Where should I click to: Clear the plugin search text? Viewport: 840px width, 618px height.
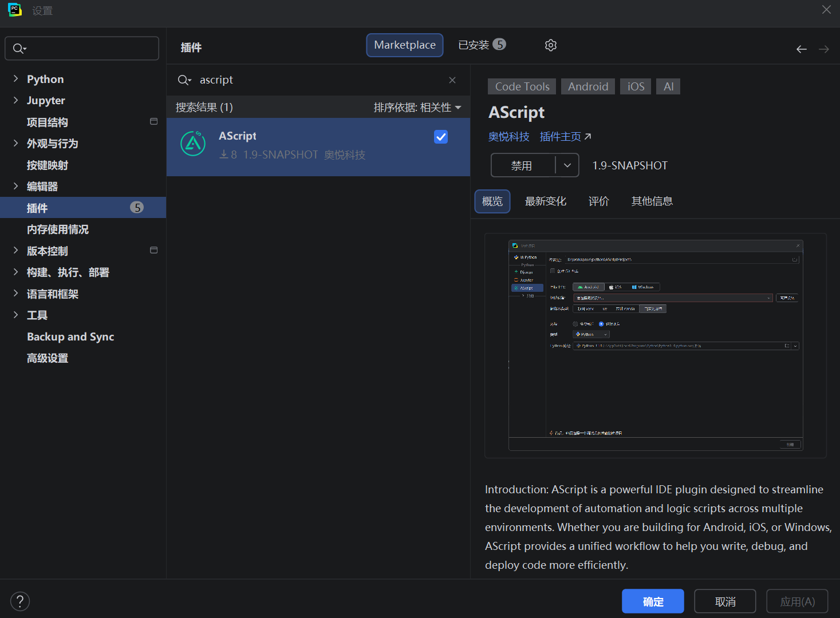click(452, 80)
